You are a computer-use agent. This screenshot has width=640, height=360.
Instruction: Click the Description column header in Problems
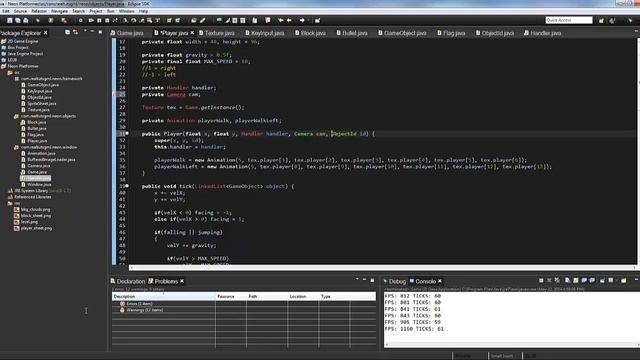(x=164, y=296)
